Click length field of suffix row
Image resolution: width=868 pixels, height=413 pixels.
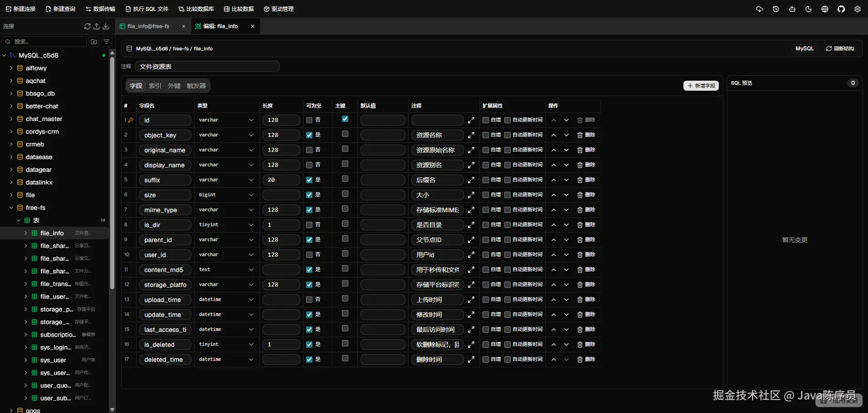[281, 180]
